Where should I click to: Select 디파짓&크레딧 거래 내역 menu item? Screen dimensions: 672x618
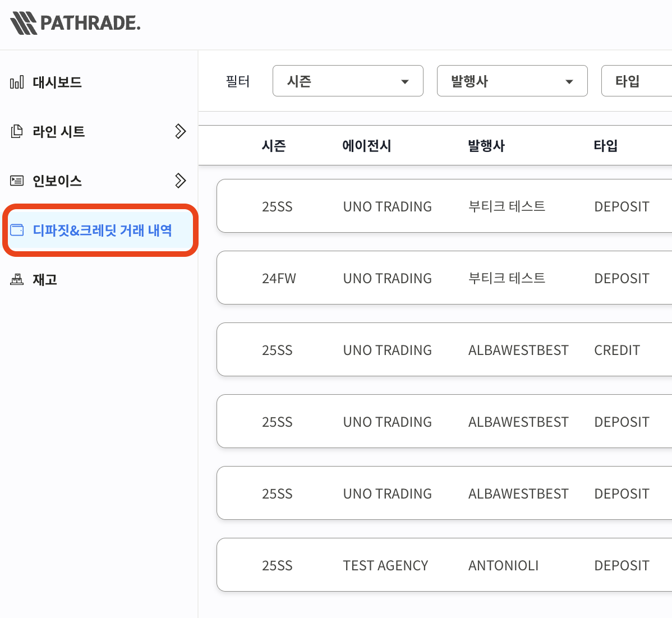[102, 230]
